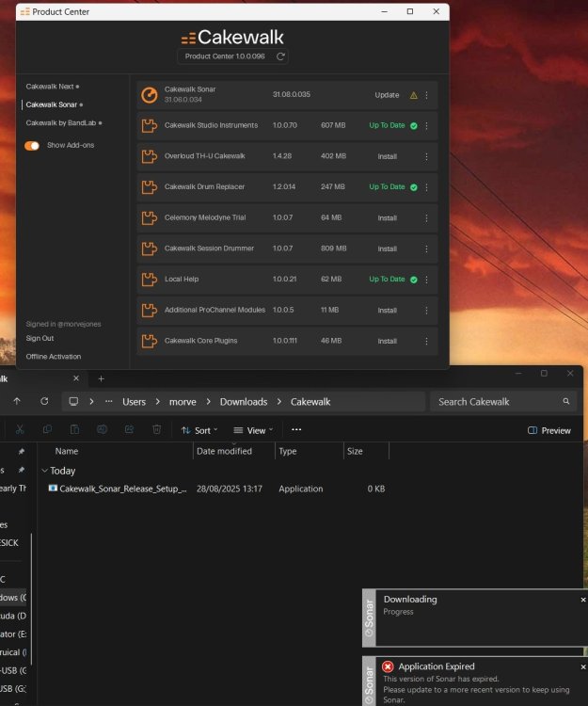Viewport: 588px width, 706px height.
Task: Click the Up arrow in File Explorer
Action: (x=17, y=401)
